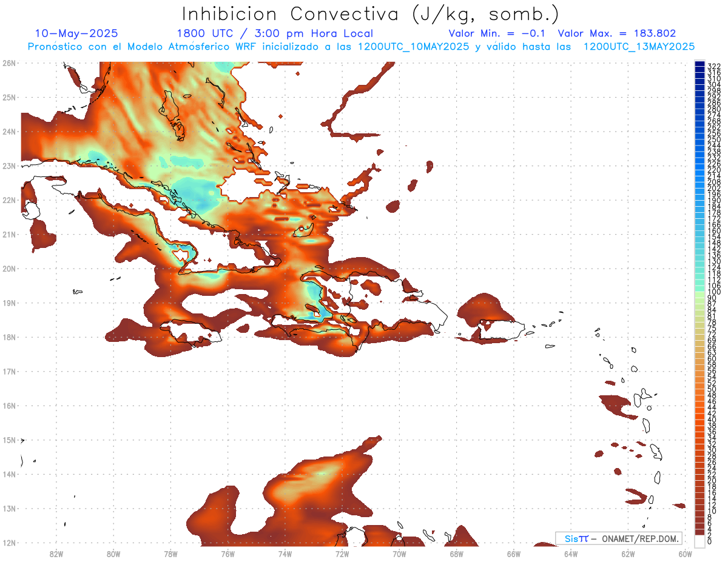Click the "23N" latitude label
This screenshot has width=728, height=562.
(9, 166)
